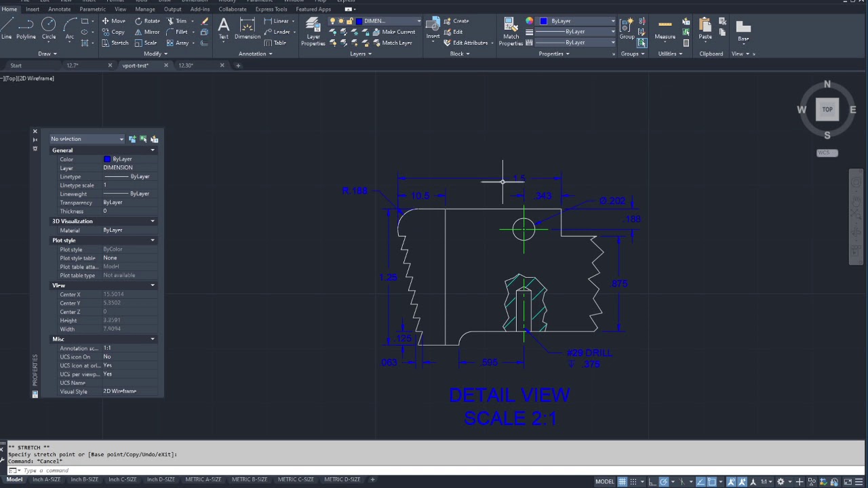Click the Erase icon in Modify panel
This screenshot has width=868, height=488.
tap(205, 21)
